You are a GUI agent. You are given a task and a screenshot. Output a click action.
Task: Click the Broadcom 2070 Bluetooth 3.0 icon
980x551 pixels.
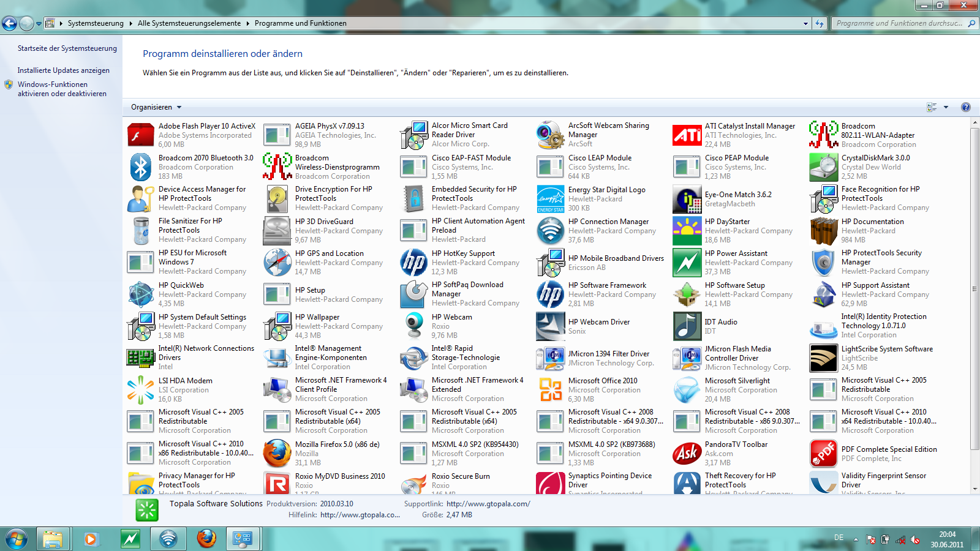pos(140,167)
